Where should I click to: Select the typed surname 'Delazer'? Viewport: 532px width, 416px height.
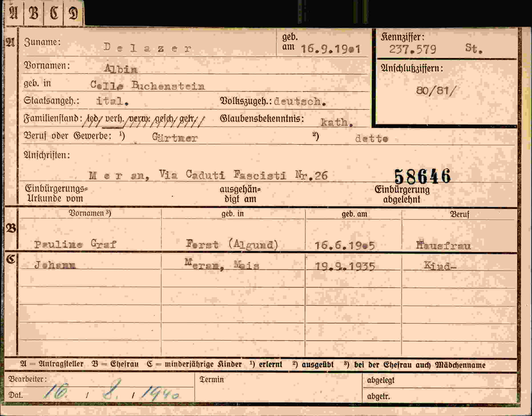147,48
